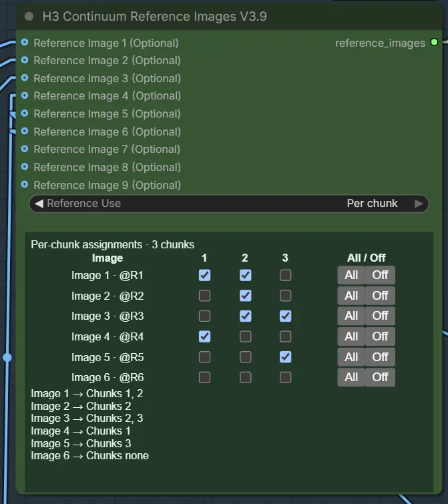Click Off button for Image 1
The width and height of the screenshot is (448, 504).
380,275
